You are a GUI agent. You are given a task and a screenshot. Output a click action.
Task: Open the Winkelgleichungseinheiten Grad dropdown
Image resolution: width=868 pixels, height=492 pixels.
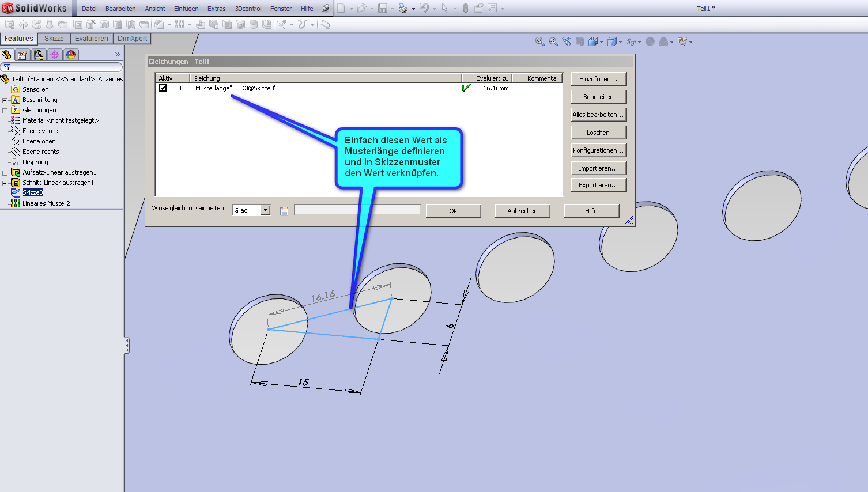click(x=266, y=210)
